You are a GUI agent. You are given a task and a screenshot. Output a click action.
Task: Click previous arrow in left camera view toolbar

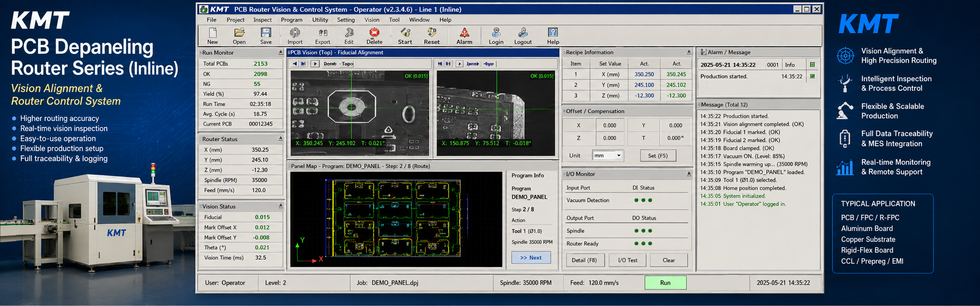[x=295, y=64]
